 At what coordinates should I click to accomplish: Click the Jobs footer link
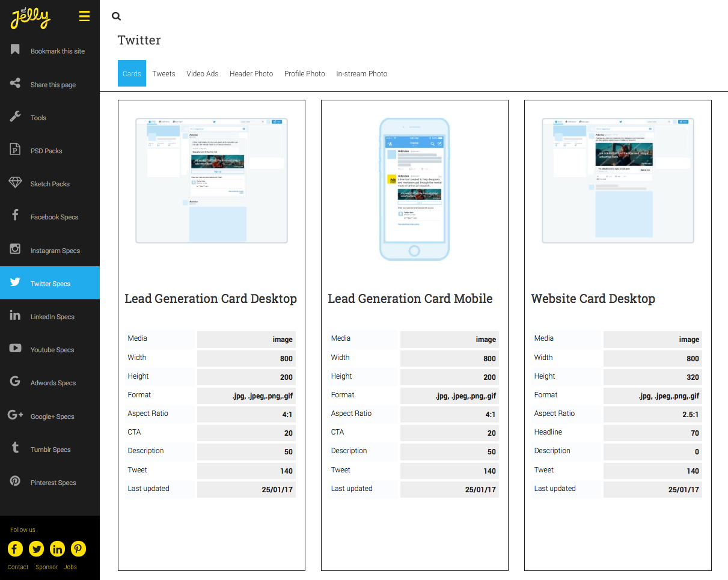click(x=70, y=567)
